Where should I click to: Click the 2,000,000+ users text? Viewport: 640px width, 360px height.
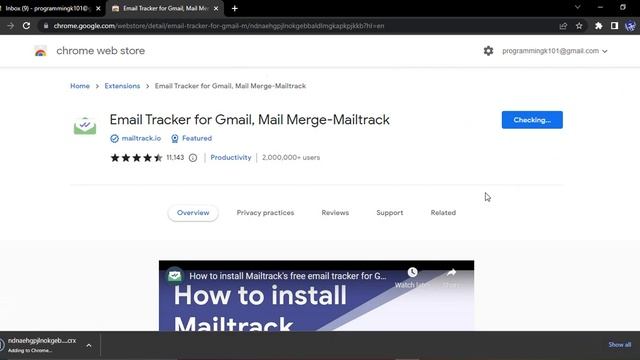291,158
